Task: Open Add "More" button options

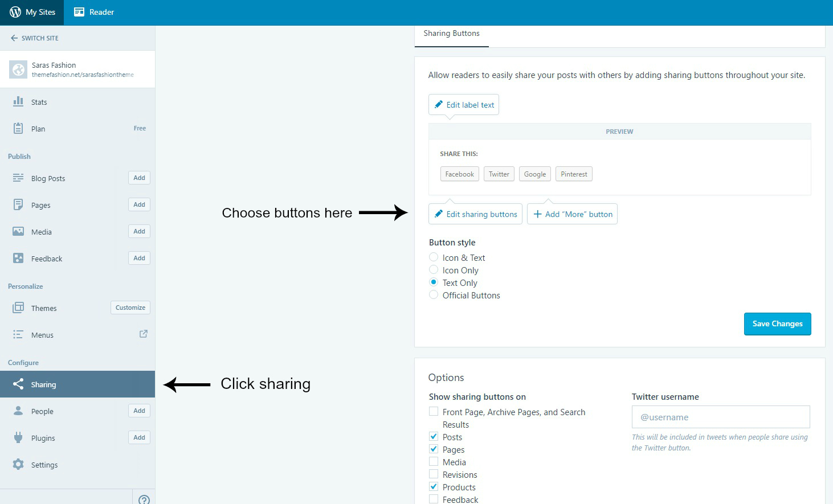Action: click(572, 214)
